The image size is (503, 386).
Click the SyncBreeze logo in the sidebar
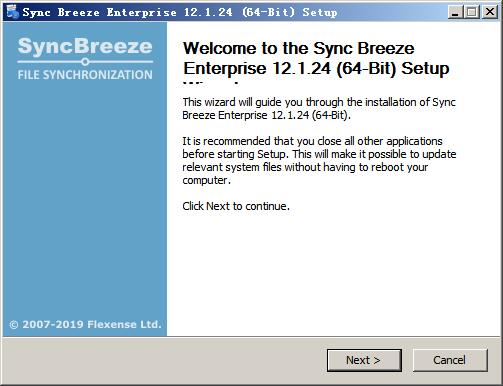[x=85, y=46]
